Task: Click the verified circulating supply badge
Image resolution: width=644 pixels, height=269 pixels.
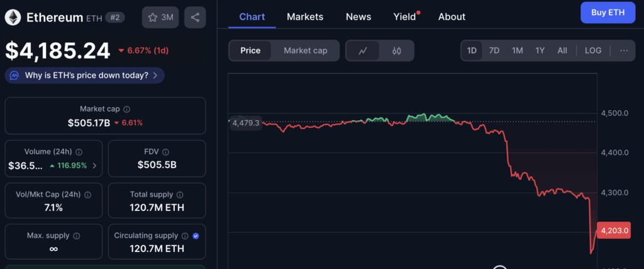Action: [196, 236]
